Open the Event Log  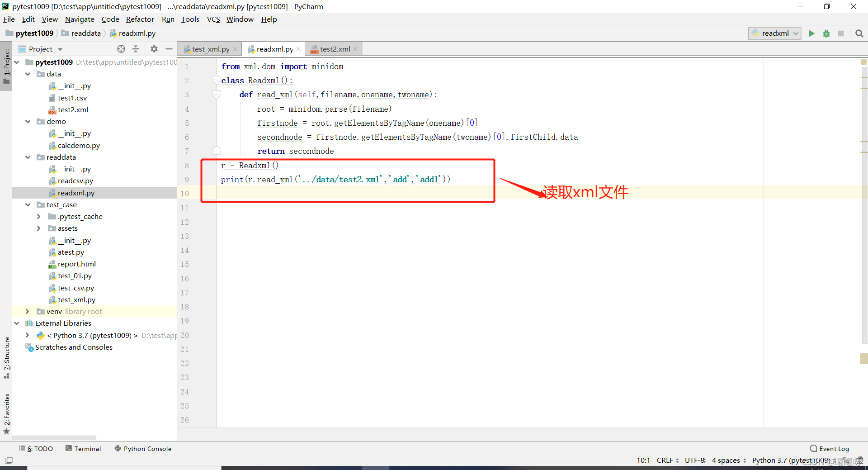click(830, 449)
